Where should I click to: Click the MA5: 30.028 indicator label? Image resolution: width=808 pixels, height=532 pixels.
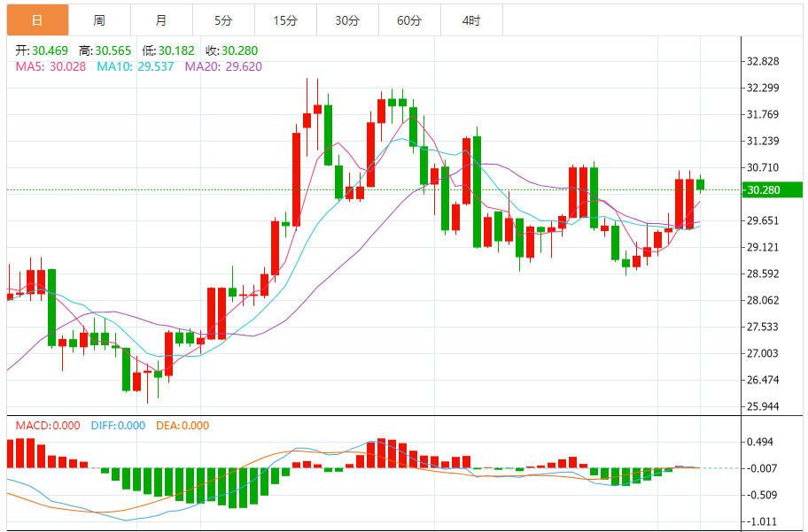[50, 66]
